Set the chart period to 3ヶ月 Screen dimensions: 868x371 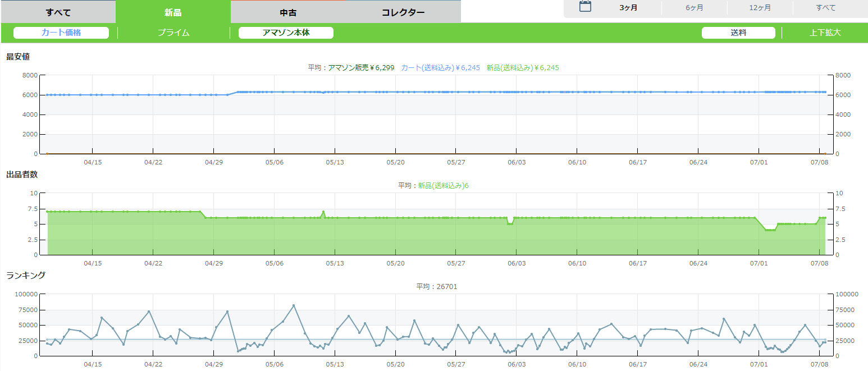click(628, 8)
